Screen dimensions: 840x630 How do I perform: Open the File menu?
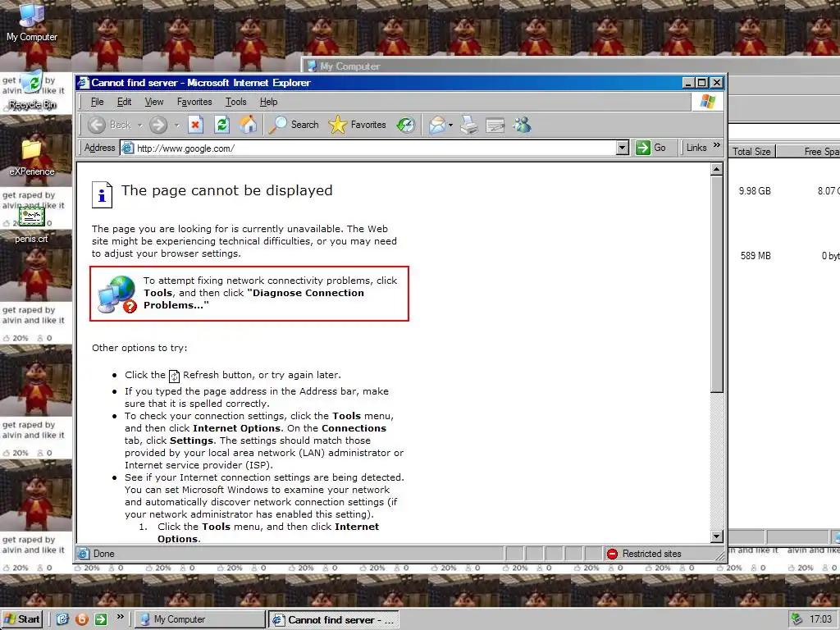tap(97, 102)
